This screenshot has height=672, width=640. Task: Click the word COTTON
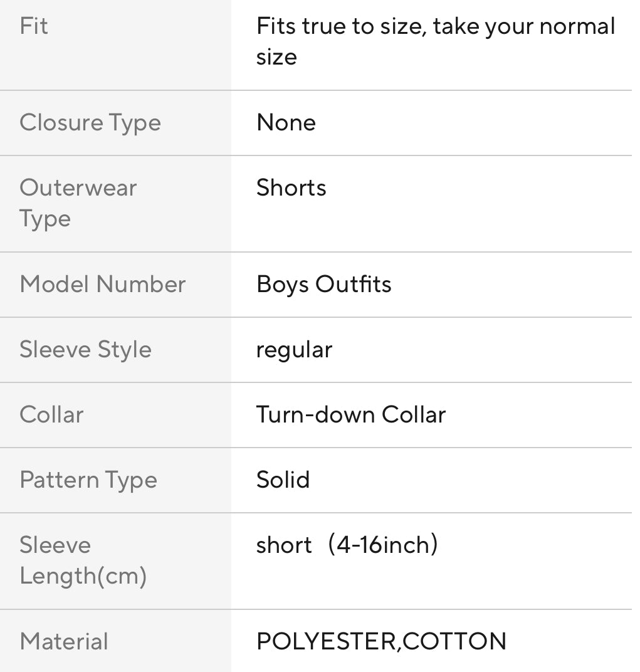click(454, 642)
